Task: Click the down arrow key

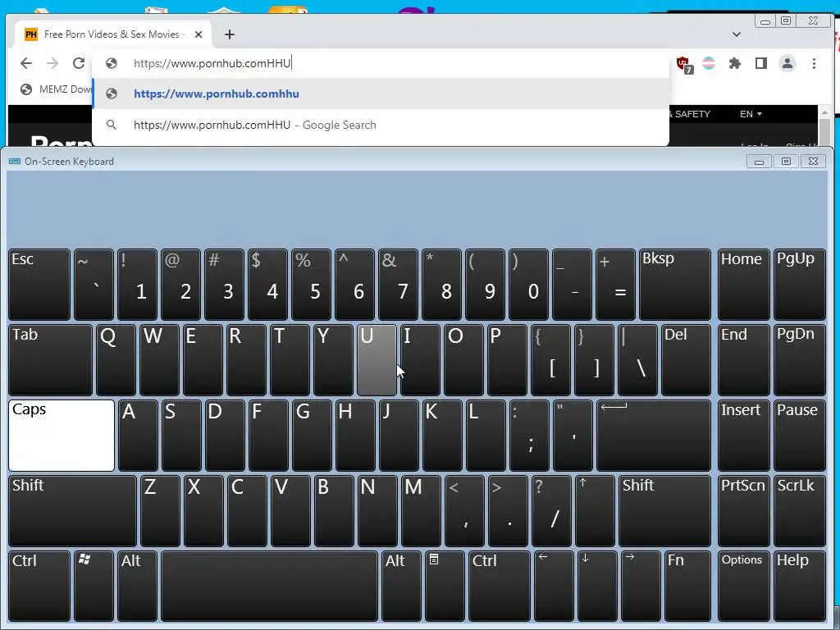Action: [597, 586]
